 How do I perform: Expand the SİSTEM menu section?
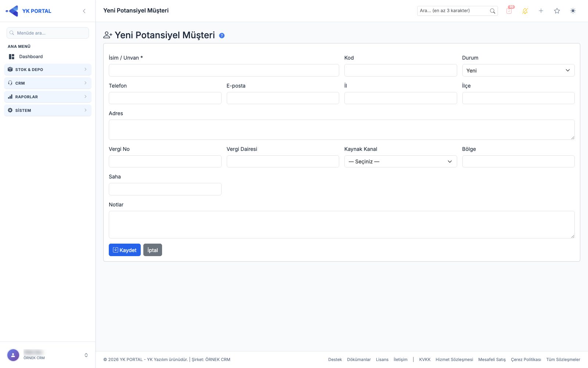[x=48, y=110]
